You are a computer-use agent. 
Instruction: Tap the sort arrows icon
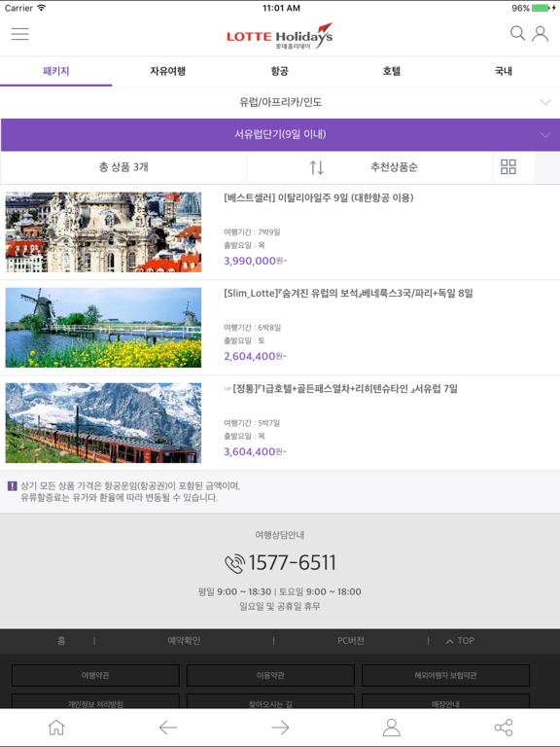(x=317, y=167)
